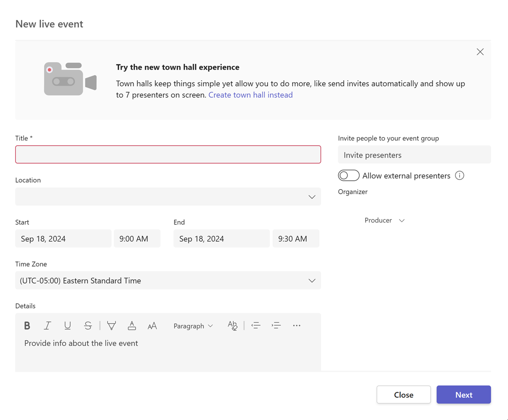
Task: Decrease indent in details editor
Action: (x=256, y=326)
